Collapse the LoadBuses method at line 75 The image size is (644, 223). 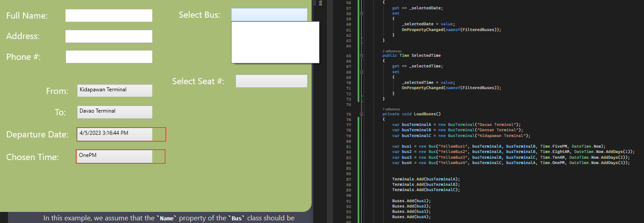pos(362,114)
